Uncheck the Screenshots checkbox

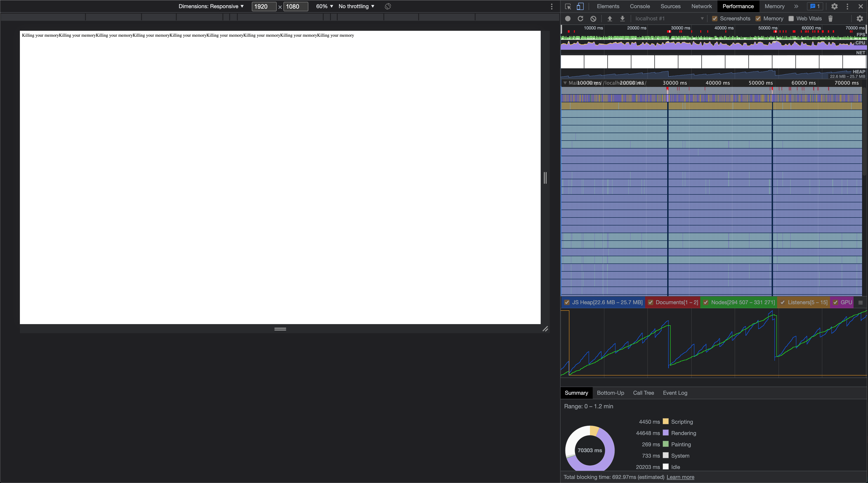point(714,19)
